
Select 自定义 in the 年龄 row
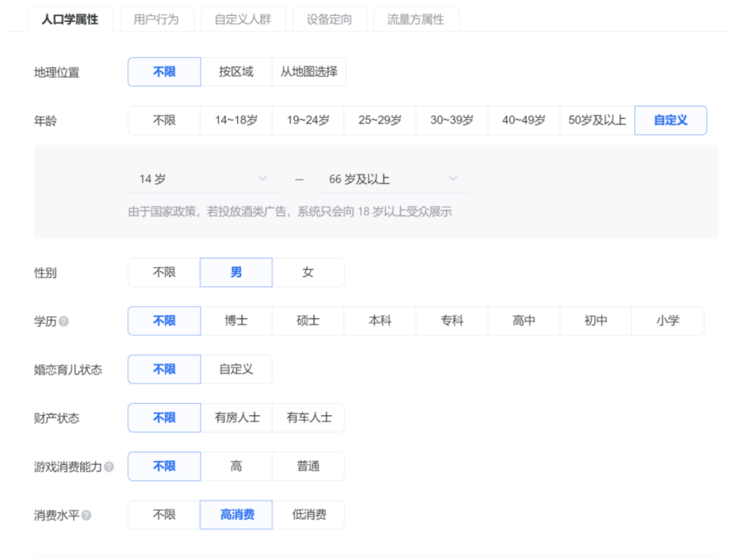pos(671,120)
